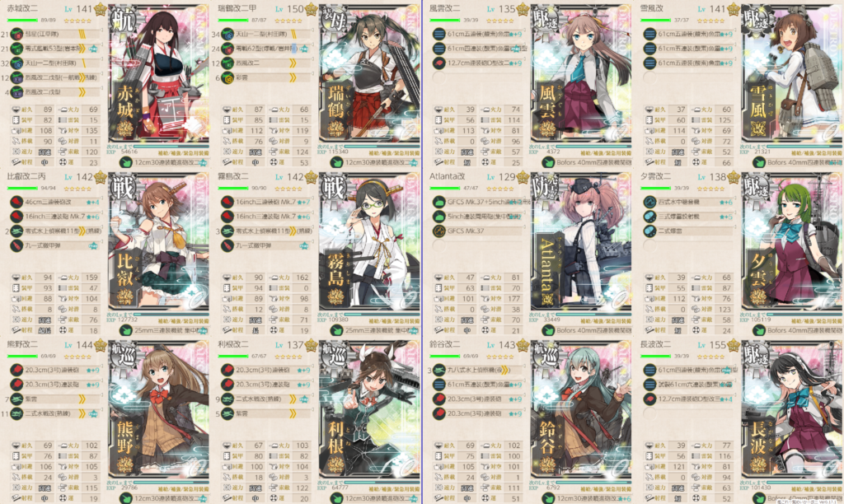The width and height of the screenshot is (844, 504).
Task: Click the Bofors 40mm expansion slot icon on Atlanta
Action: [x=548, y=330]
